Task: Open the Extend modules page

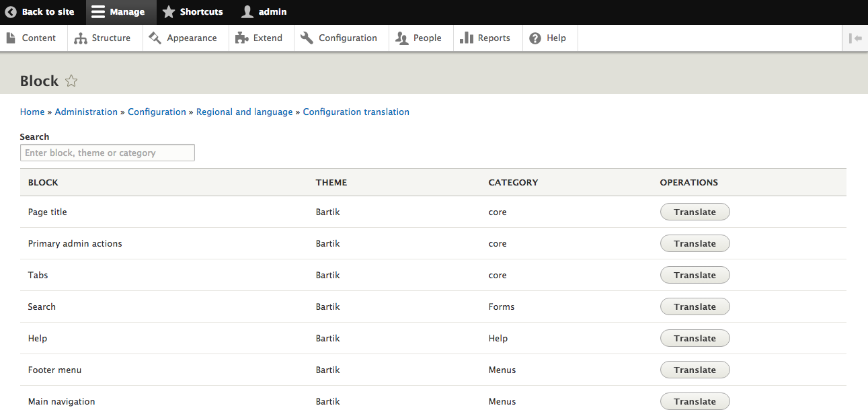Action: pyautogui.click(x=260, y=38)
